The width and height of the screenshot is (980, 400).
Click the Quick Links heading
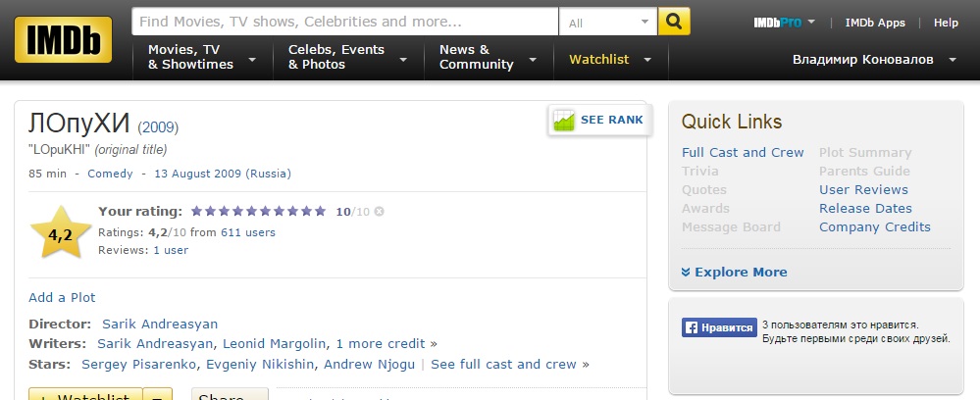click(731, 122)
